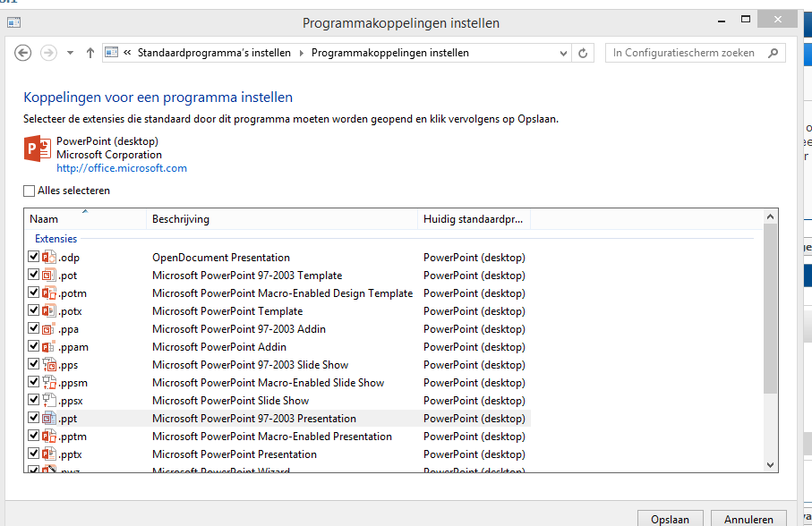The height and width of the screenshot is (526, 812).
Task: Open the recent locations dropdown arrow
Action: [x=70, y=53]
